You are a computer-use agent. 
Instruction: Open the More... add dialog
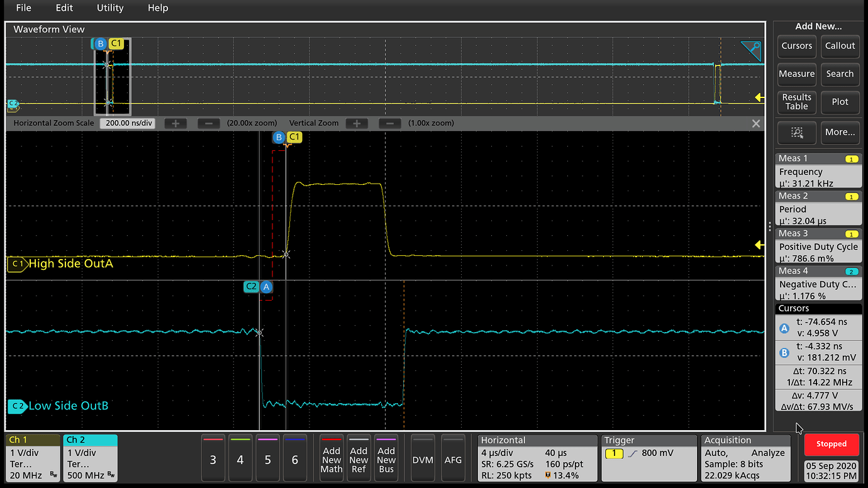click(x=840, y=133)
